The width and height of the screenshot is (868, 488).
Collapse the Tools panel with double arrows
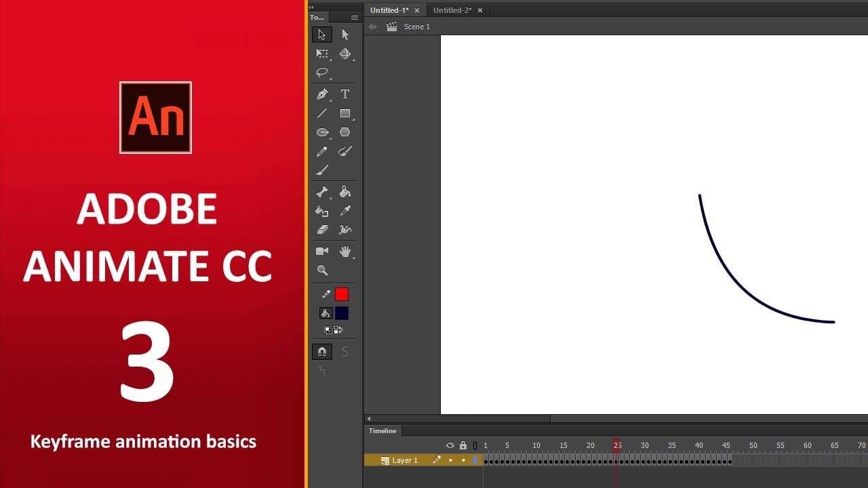coord(312,7)
